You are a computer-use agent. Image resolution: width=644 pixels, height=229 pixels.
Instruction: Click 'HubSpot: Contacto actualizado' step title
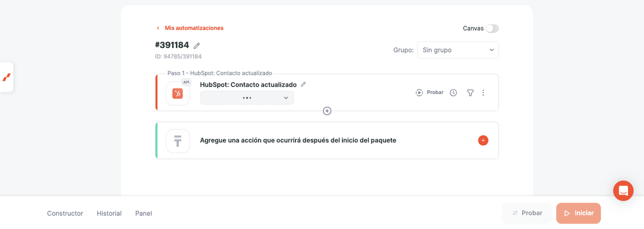248,84
